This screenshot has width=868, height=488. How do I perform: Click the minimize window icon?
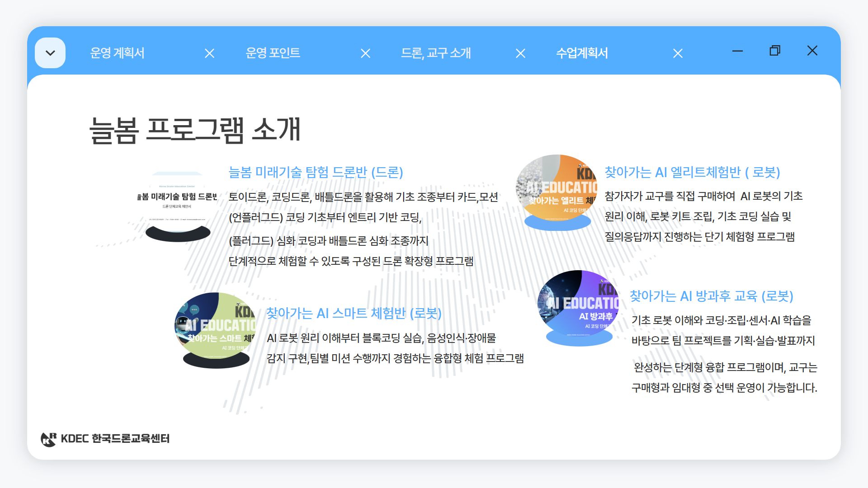coord(737,51)
